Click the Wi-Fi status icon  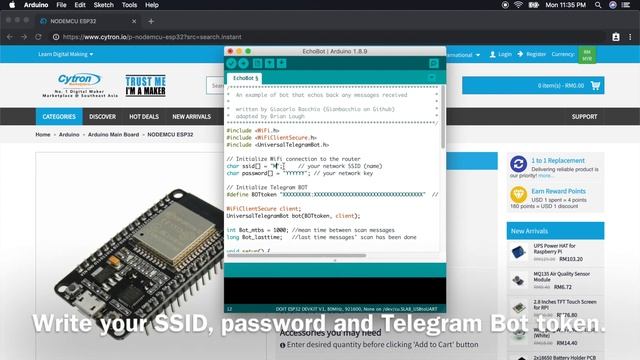(x=518, y=5)
